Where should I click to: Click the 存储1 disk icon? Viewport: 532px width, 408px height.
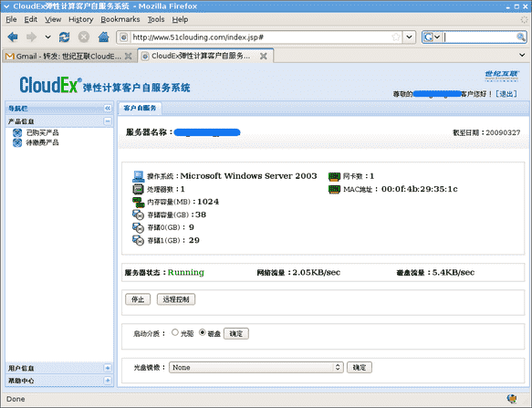138,240
